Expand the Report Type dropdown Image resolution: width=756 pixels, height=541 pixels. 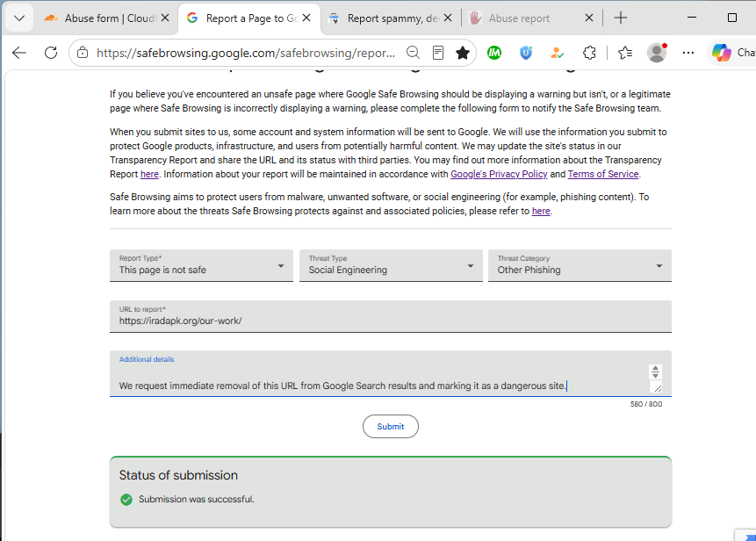[201, 265]
